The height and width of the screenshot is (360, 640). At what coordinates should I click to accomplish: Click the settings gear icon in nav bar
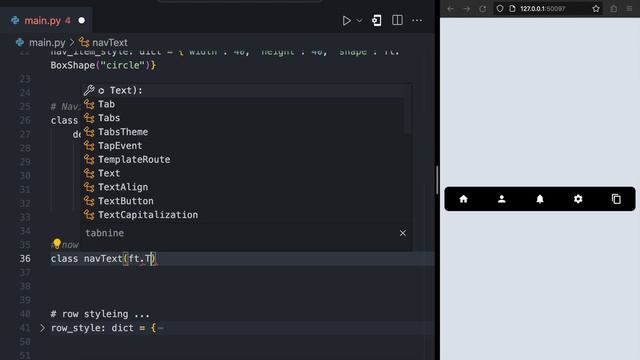tap(578, 199)
